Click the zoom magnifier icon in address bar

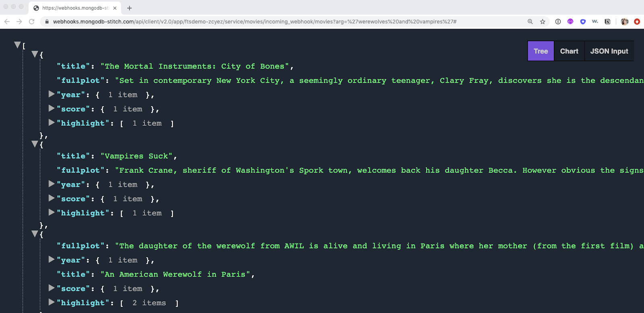click(530, 22)
